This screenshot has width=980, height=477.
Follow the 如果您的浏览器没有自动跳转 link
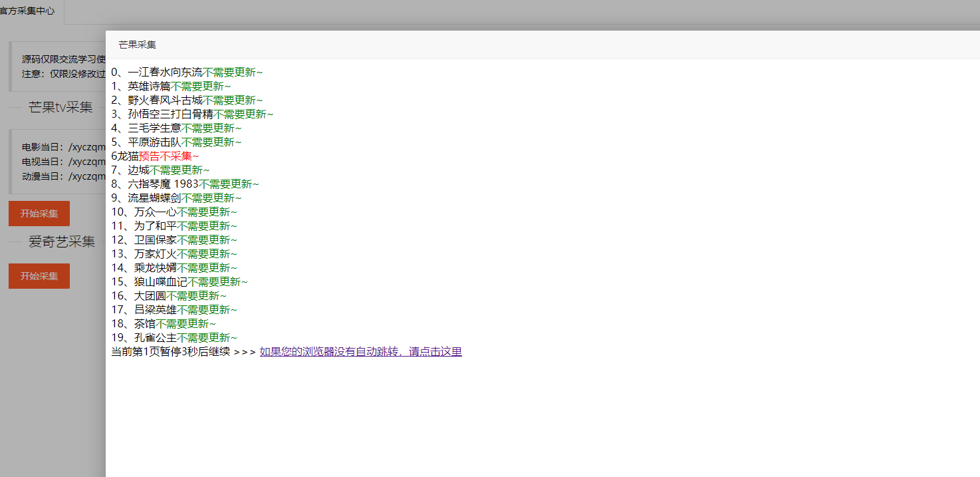click(x=360, y=352)
